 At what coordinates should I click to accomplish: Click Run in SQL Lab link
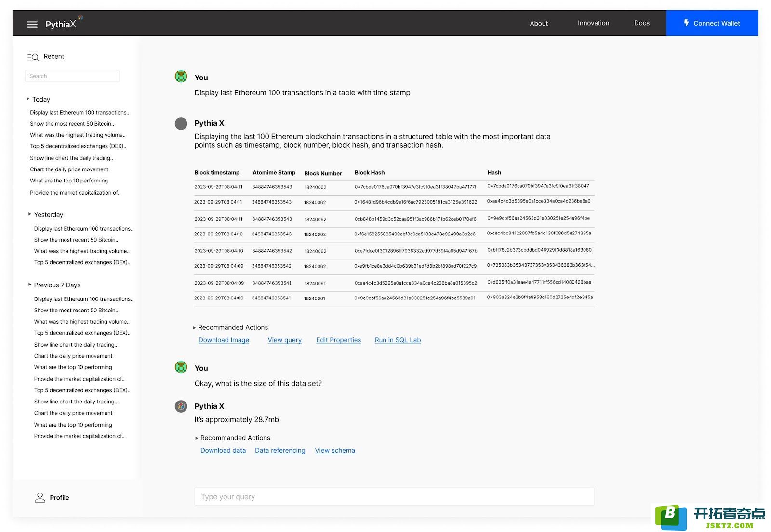click(398, 340)
